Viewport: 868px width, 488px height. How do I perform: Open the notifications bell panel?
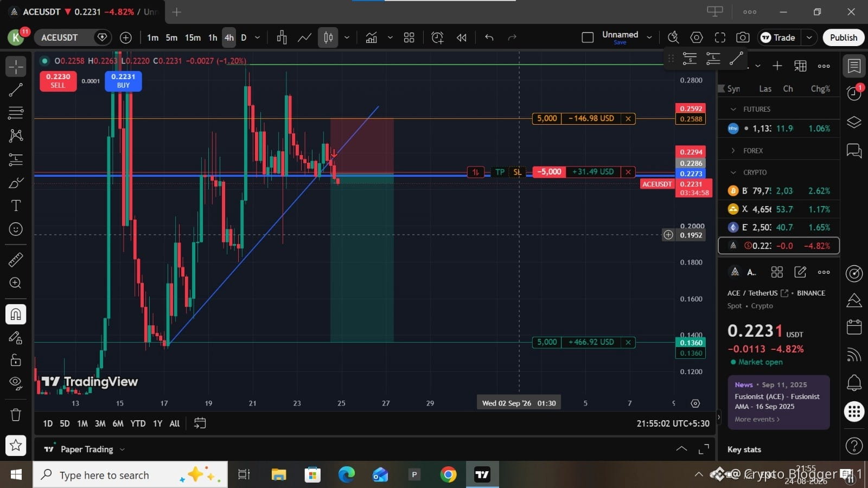854,383
